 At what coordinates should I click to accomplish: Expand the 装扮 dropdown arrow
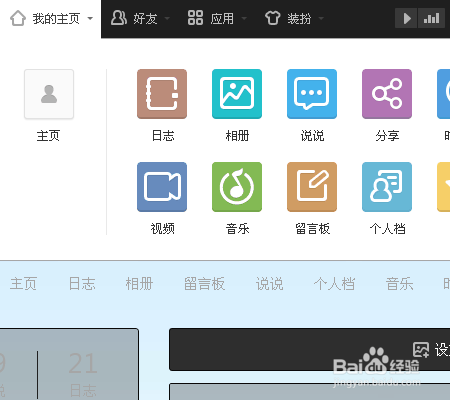click(x=321, y=19)
